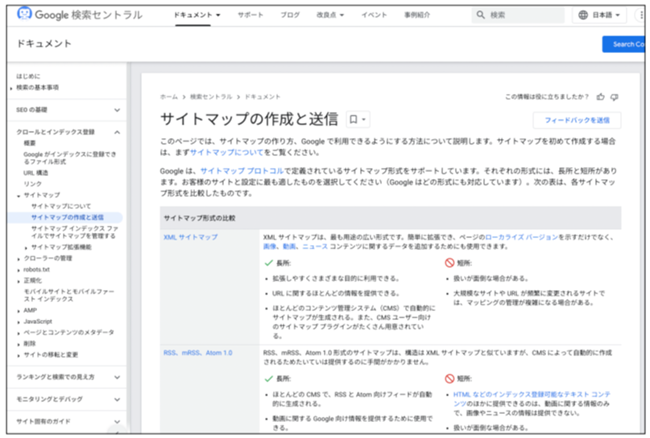Open the XML サイトマップ link in the table
Screen dimensions: 650x438
click(x=190, y=237)
